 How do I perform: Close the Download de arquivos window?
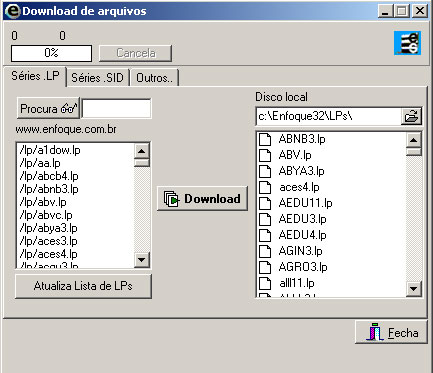(x=420, y=11)
